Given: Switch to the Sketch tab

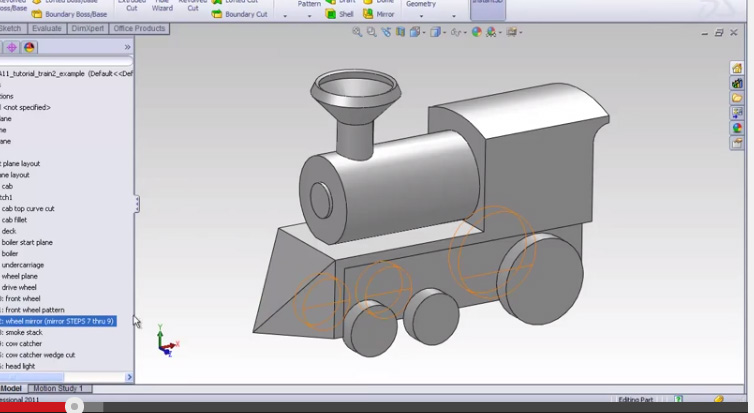Looking at the screenshot, I should click(11, 28).
